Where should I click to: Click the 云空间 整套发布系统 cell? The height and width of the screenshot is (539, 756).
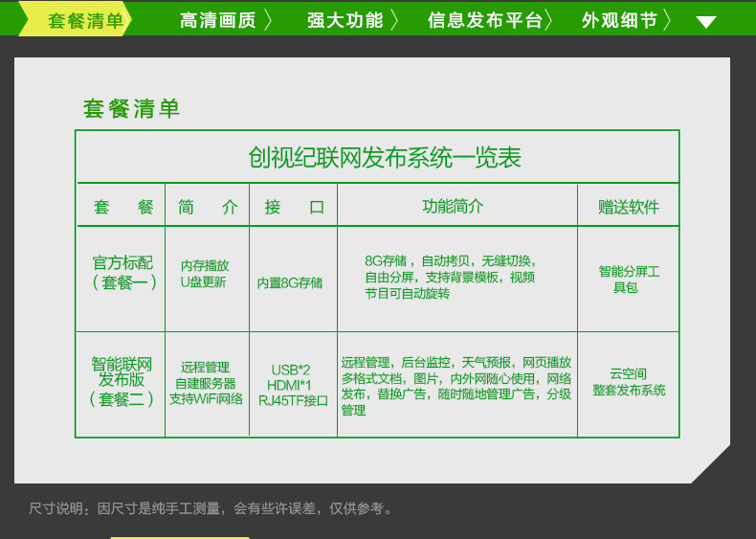[629, 382]
